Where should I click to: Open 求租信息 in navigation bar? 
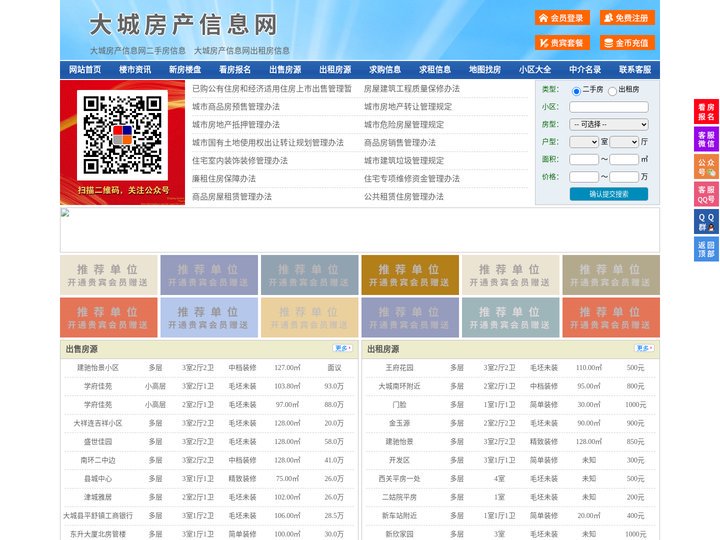pyautogui.click(x=435, y=70)
